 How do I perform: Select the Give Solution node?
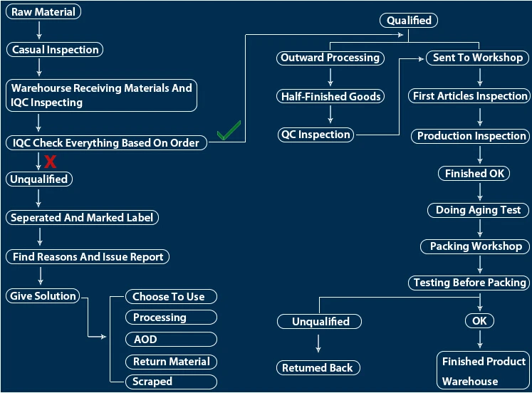43,295
